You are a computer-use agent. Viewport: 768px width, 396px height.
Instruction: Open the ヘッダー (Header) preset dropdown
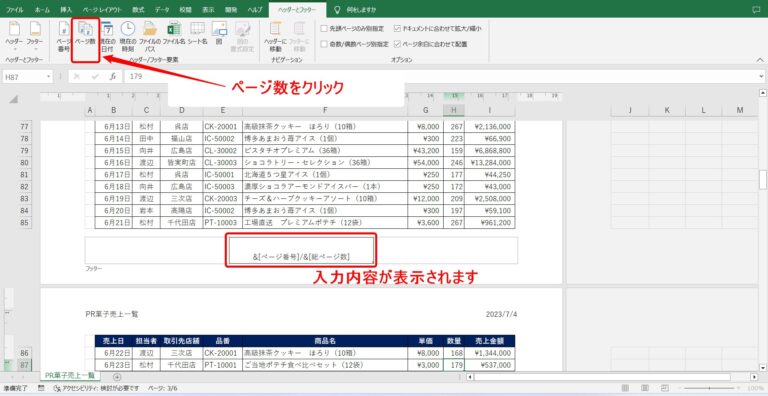(x=14, y=36)
